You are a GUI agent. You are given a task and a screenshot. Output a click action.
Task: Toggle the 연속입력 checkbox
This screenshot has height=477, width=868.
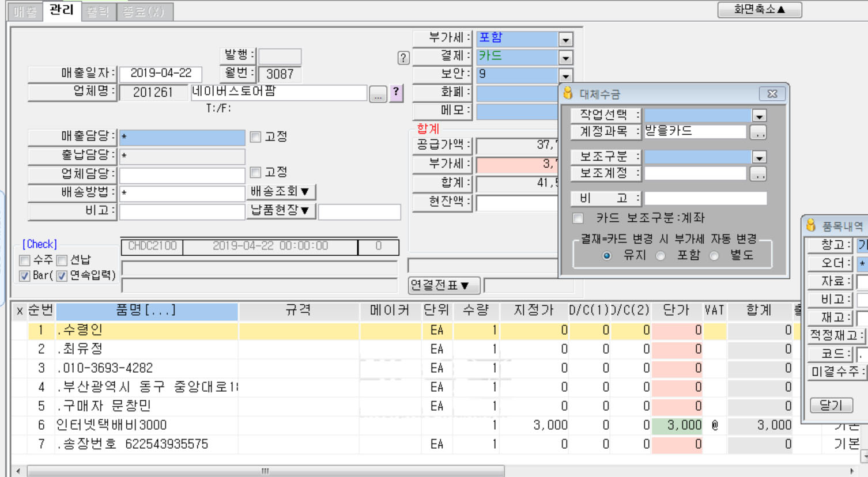tap(62, 276)
